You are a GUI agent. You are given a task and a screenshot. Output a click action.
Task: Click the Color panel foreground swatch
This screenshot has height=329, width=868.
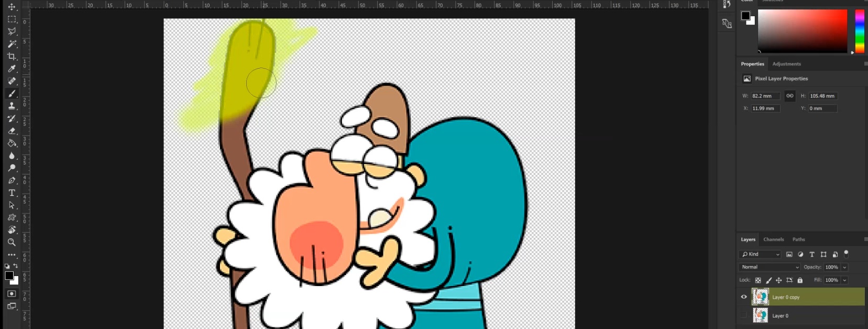point(745,15)
